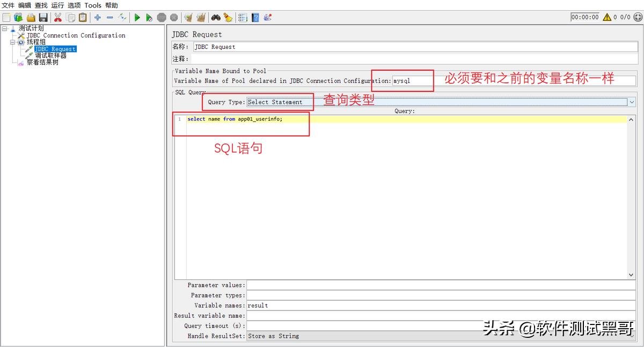Clear all results with double broom icon
This screenshot has height=347, width=644.
201,17
